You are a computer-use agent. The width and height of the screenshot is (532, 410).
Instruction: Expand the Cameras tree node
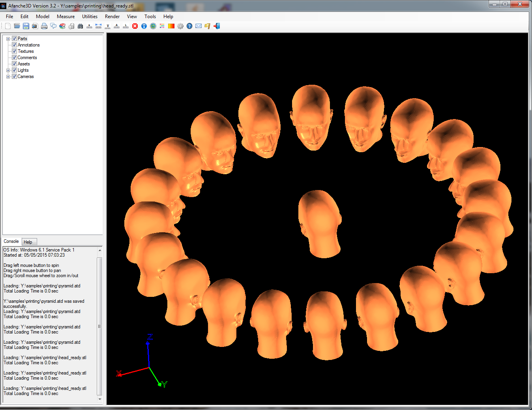click(8, 76)
